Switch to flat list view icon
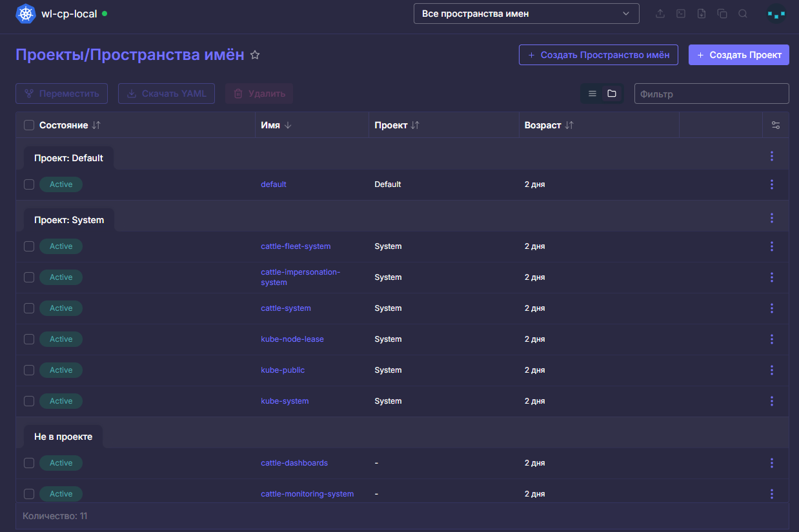The height and width of the screenshot is (532, 799). (592, 94)
